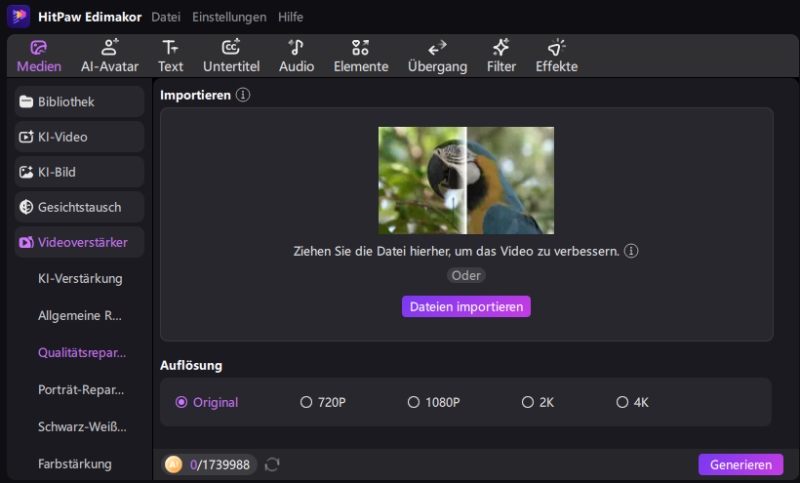
Task: Open the Filter panel
Action: [501, 56]
